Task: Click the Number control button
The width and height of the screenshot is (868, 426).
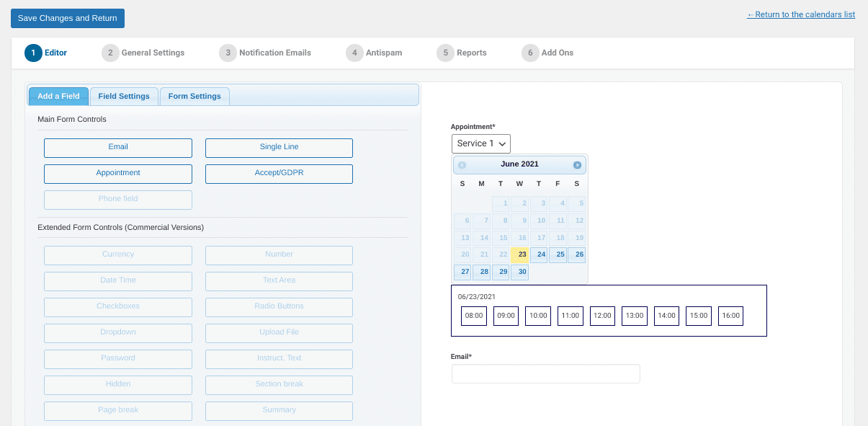Action: (x=279, y=255)
